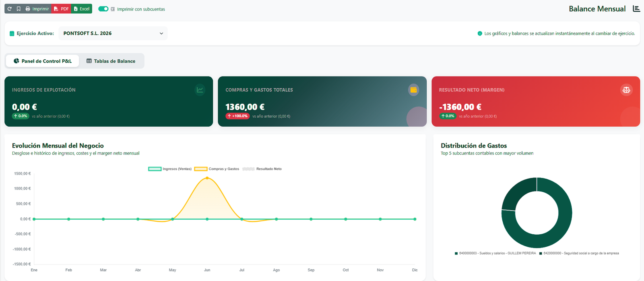Export to Excel with the green button
Viewport: 644px width, 281px height.
click(82, 9)
